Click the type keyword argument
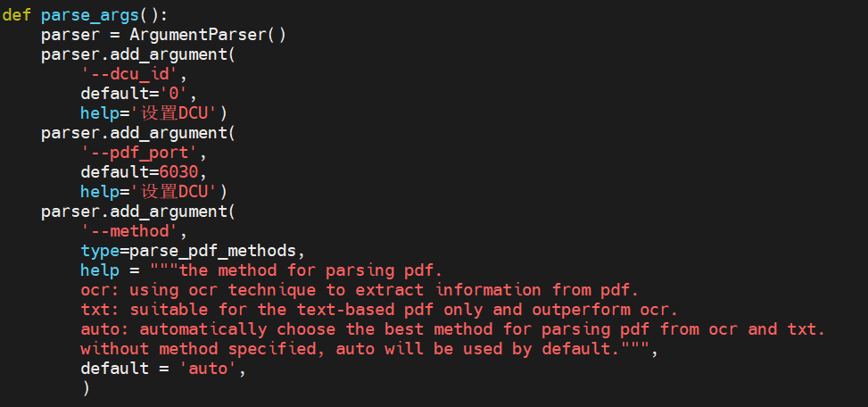The image size is (868, 407). [x=99, y=251]
